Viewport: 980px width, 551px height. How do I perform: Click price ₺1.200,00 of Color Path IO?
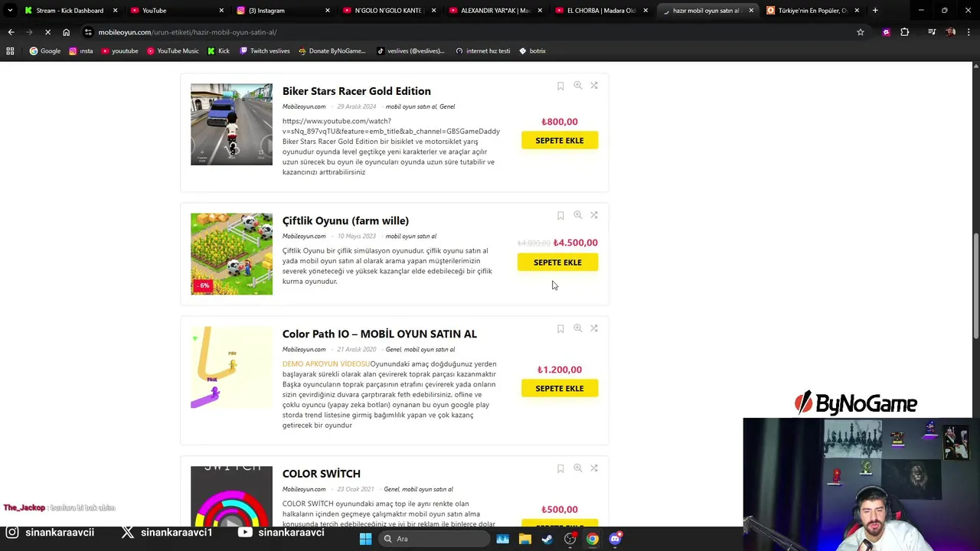click(560, 370)
